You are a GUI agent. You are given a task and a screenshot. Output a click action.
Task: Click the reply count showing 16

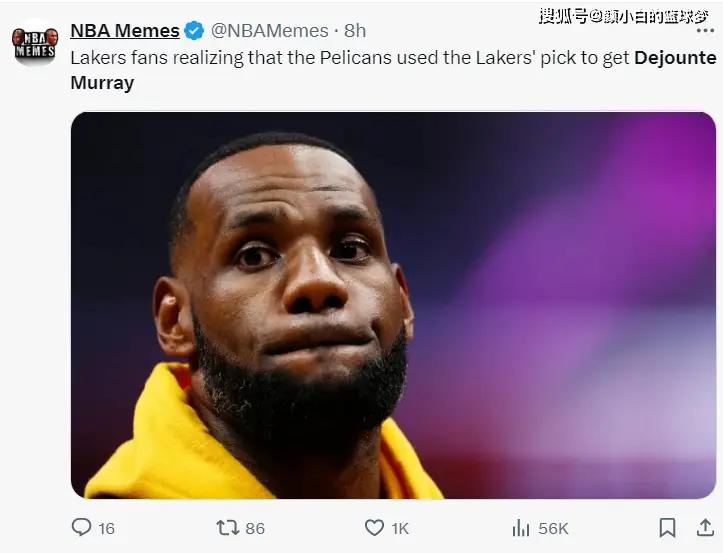[106, 528]
